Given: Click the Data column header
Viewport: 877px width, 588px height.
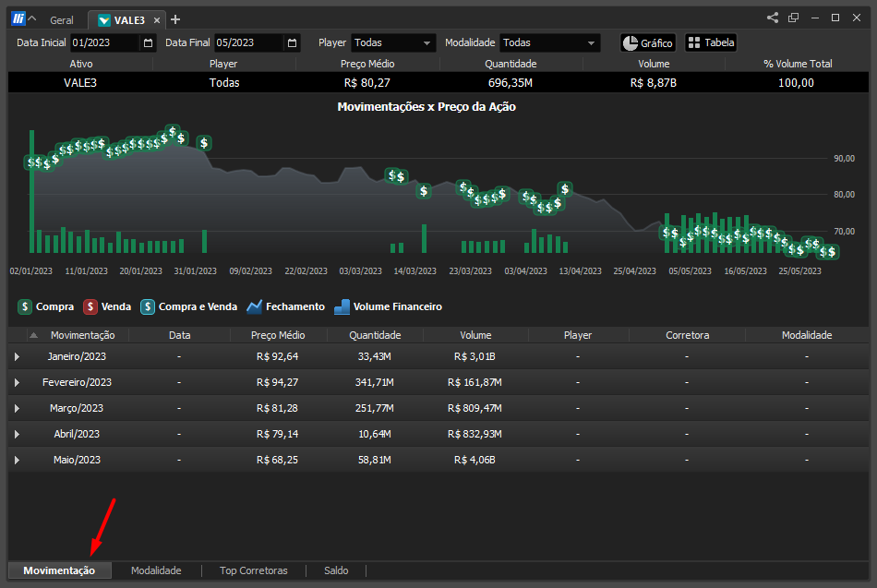Looking at the screenshot, I should click(x=179, y=335).
